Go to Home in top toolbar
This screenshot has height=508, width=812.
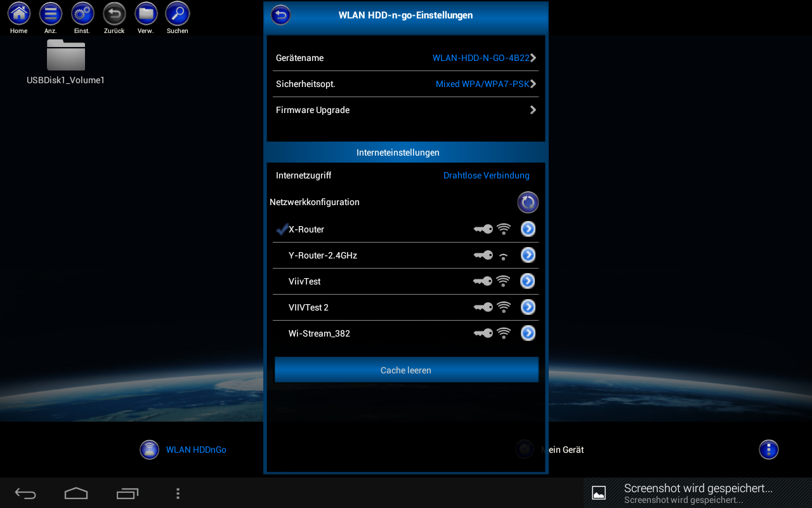(x=19, y=13)
